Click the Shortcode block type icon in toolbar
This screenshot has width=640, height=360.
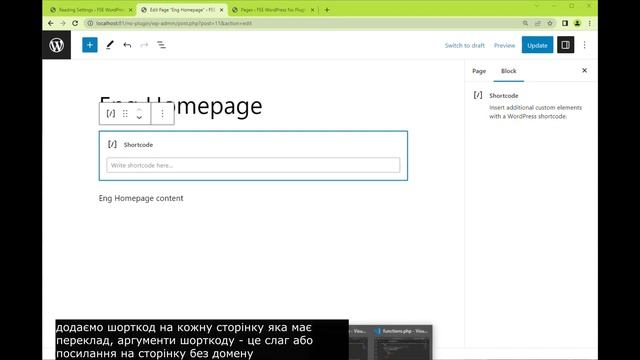pyautogui.click(x=111, y=113)
